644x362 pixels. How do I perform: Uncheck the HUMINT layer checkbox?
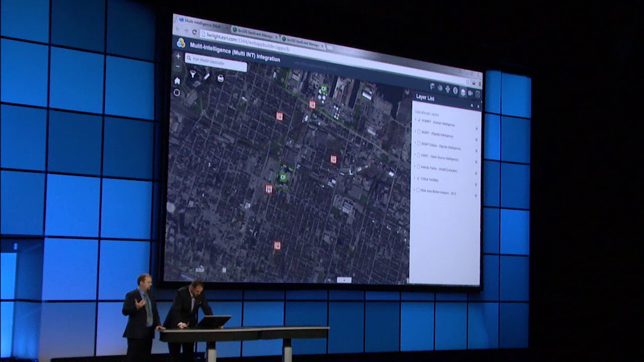(x=419, y=121)
